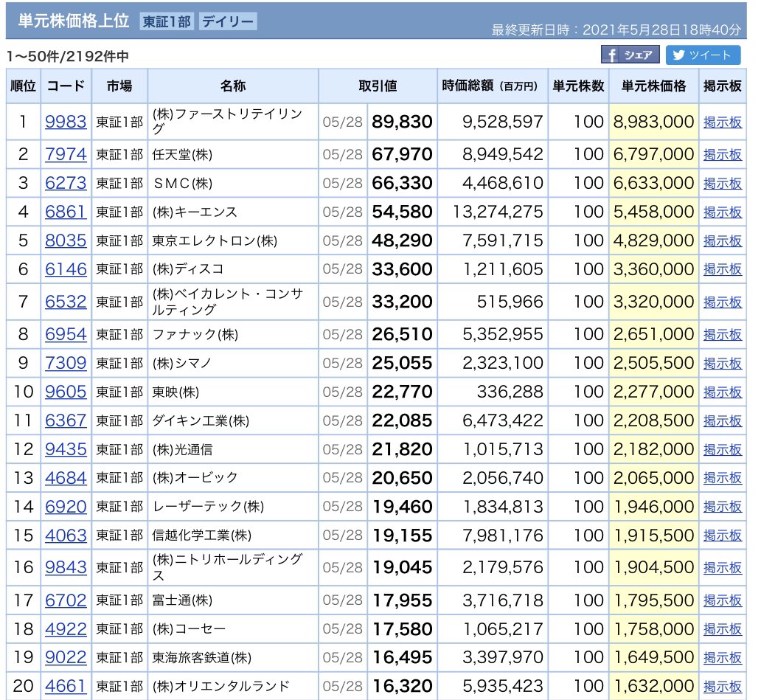The width and height of the screenshot is (761, 700).
Task: Click the unit price 8,983,000
Action: [x=653, y=122]
